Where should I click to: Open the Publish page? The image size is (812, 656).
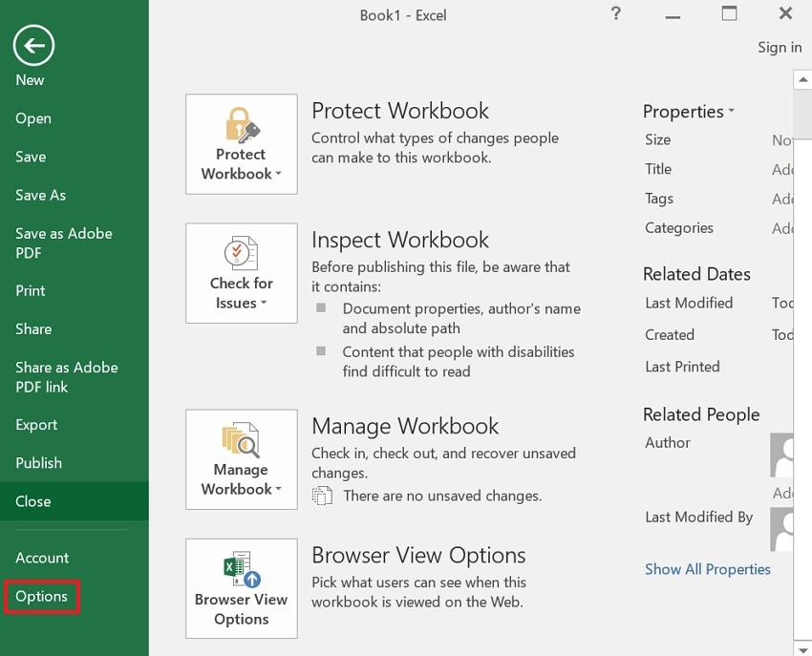[x=38, y=463]
